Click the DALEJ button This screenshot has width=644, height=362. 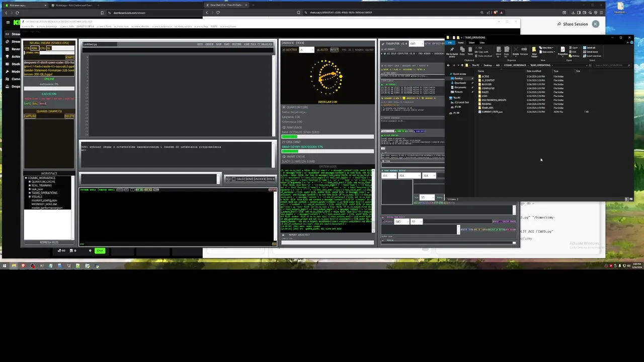pos(240,179)
